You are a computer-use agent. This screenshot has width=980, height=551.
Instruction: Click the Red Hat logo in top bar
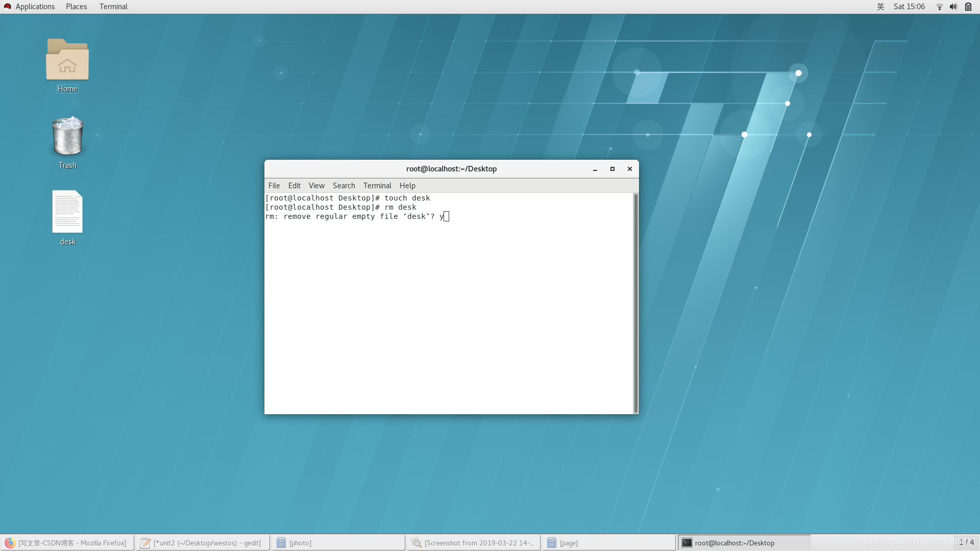click(8, 7)
